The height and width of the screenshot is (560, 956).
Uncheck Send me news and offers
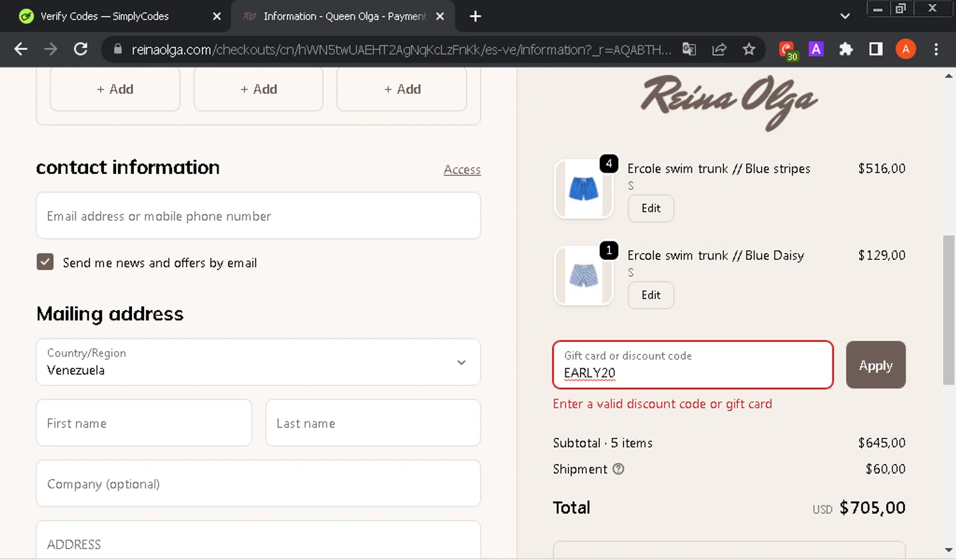point(45,262)
